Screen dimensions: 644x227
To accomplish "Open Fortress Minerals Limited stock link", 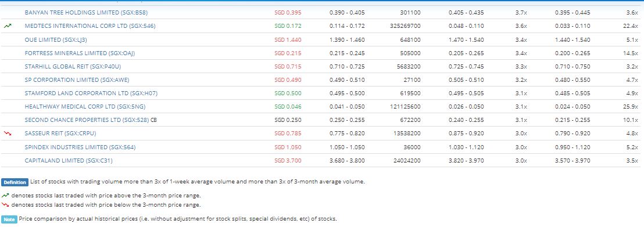I will pyautogui.click(x=80, y=53).
